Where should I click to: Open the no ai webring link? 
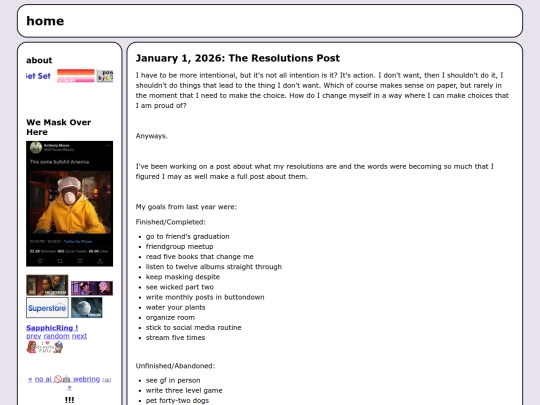click(x=67, y=379)
